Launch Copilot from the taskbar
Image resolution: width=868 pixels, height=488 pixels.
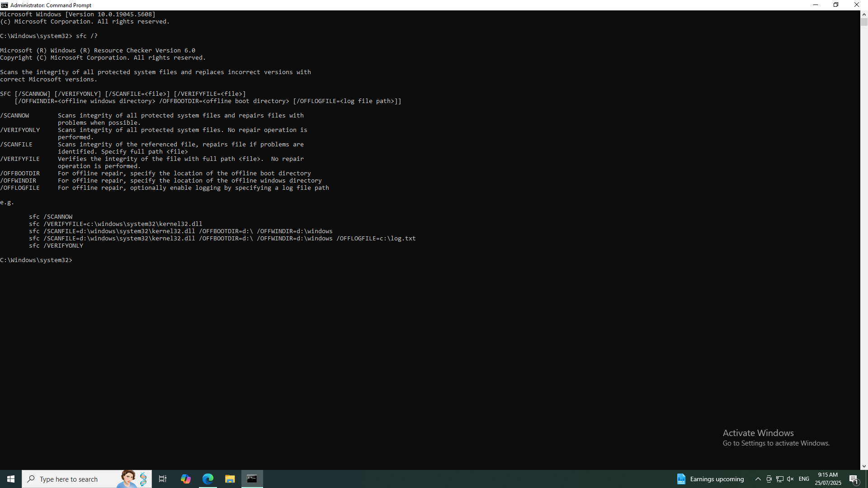click(x=186, y=479)
